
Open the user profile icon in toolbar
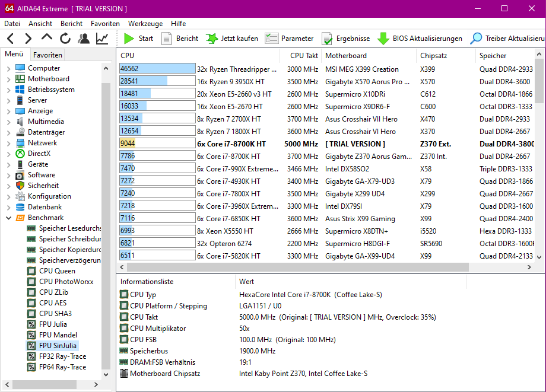coord(84,39)
